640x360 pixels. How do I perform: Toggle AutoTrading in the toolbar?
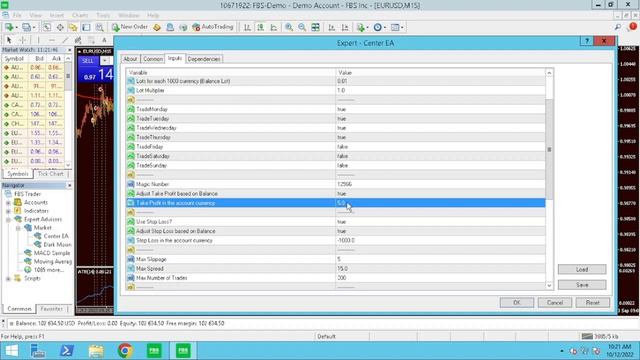[x=213, y=27]
